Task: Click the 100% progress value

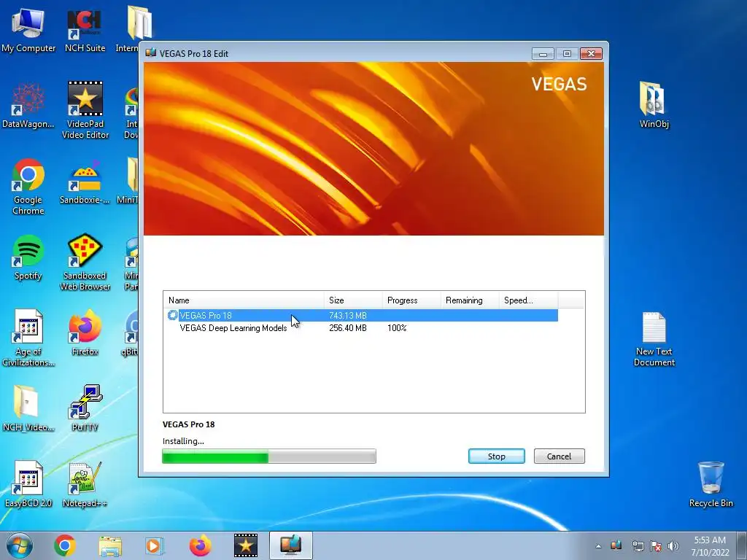Action: tap(397, 328)
